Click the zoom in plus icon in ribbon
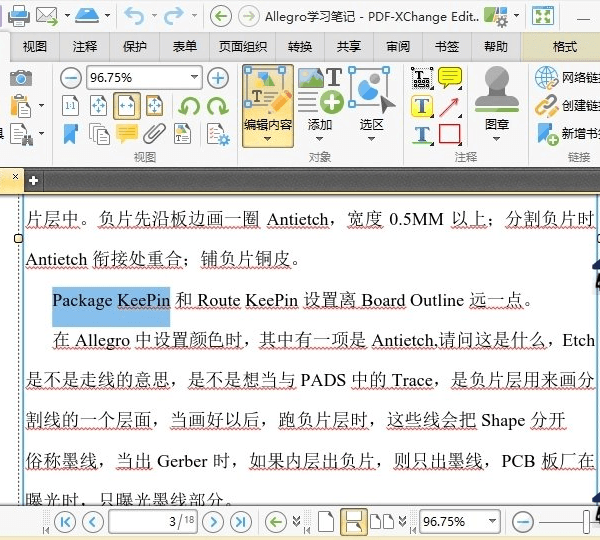The width and height of the screenshot is (600, 540). [x=217, y=78]
